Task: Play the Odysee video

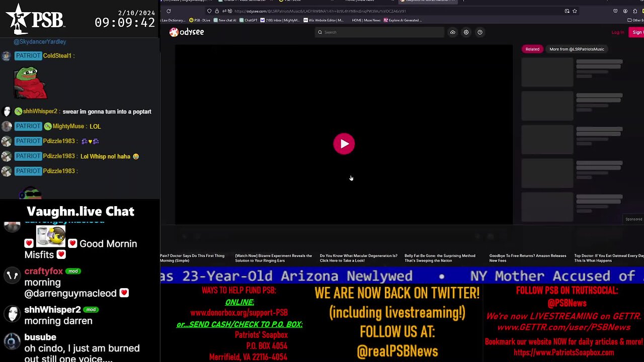Action: point(344,144)
